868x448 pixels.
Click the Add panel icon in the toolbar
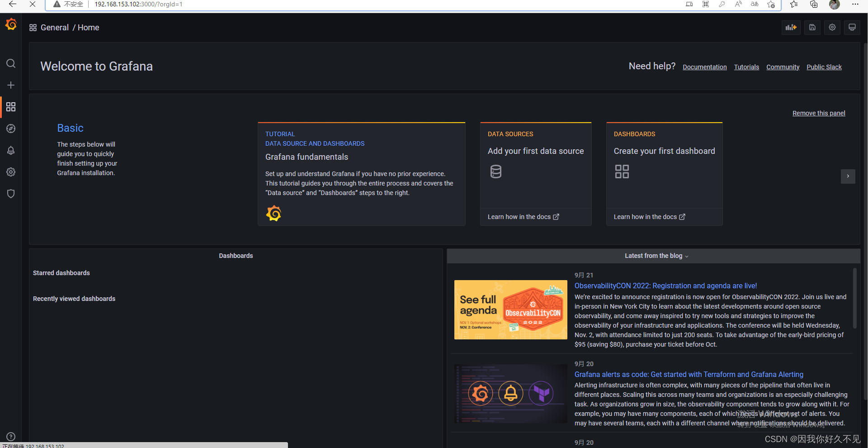[791, 27]
